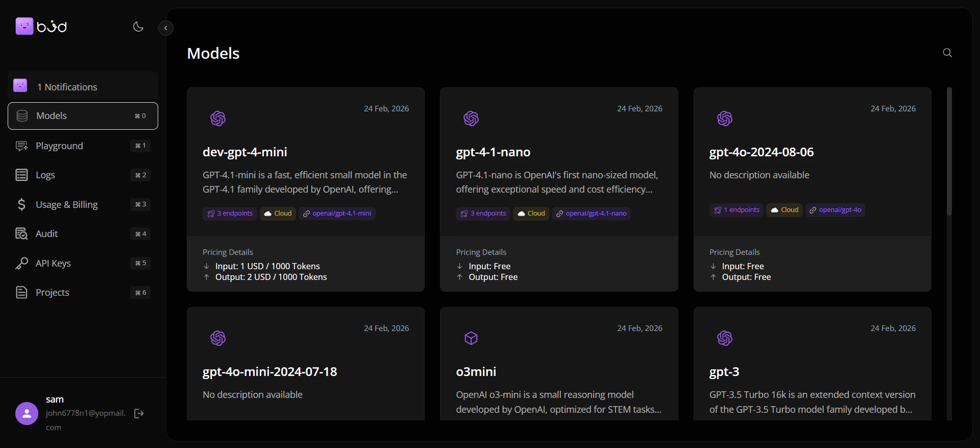This screenshot has width=980, height=448.
Task: Click 'Output: 2 USD / 1000 Tokens' pricing line
Action: point(271,277)
